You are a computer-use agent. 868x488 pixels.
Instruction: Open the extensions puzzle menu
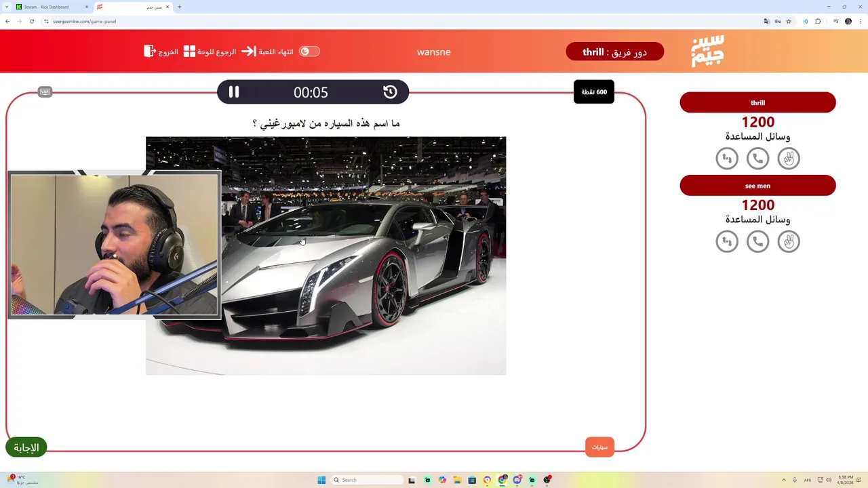(x=818, y=21)
